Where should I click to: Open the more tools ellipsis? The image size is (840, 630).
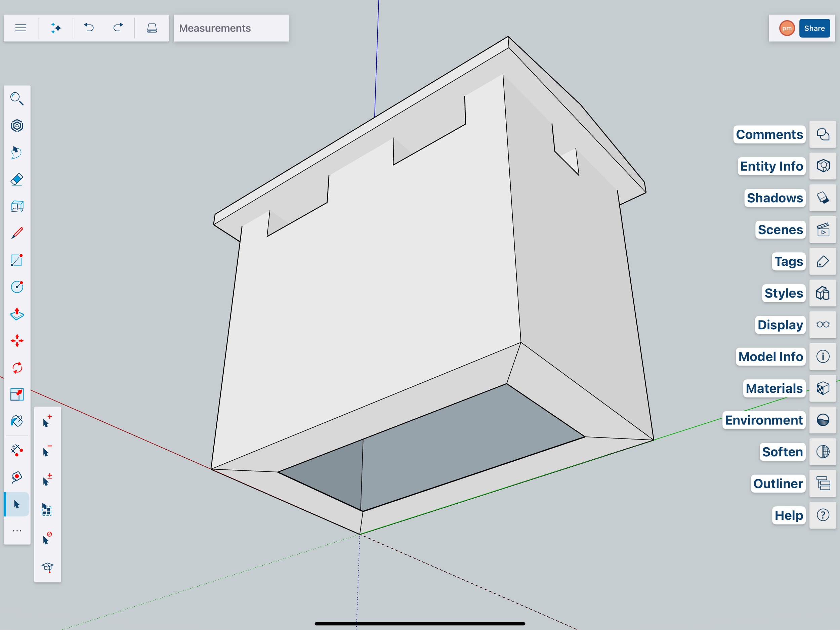coord(17,531)
